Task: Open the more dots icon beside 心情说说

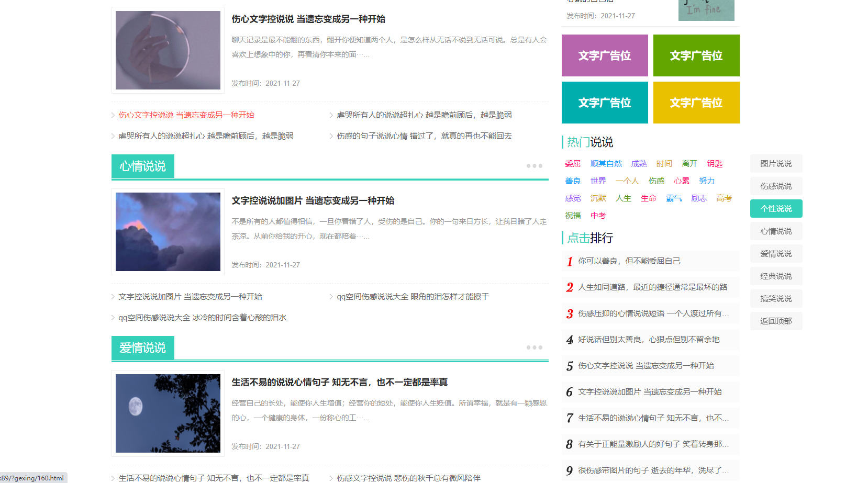Action: (534, 166)
